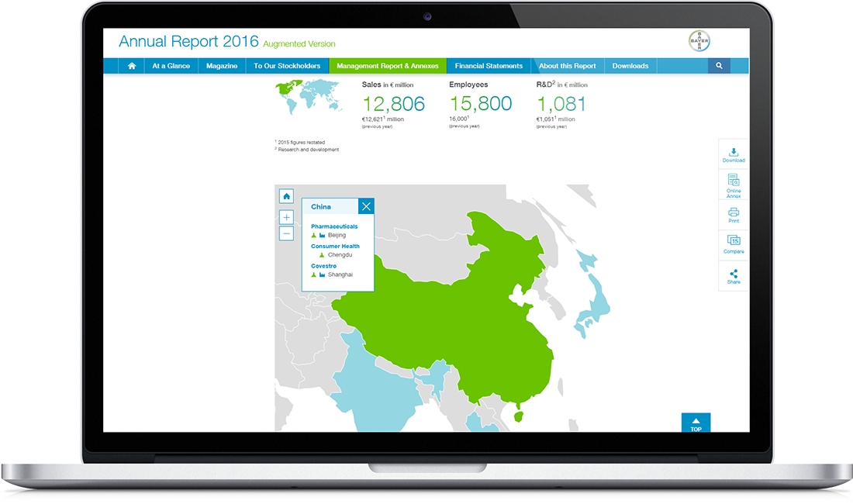Click the Download icon in the side toolbar
The height and width of the screenshot is (504, 853).
tap(734, 155)
